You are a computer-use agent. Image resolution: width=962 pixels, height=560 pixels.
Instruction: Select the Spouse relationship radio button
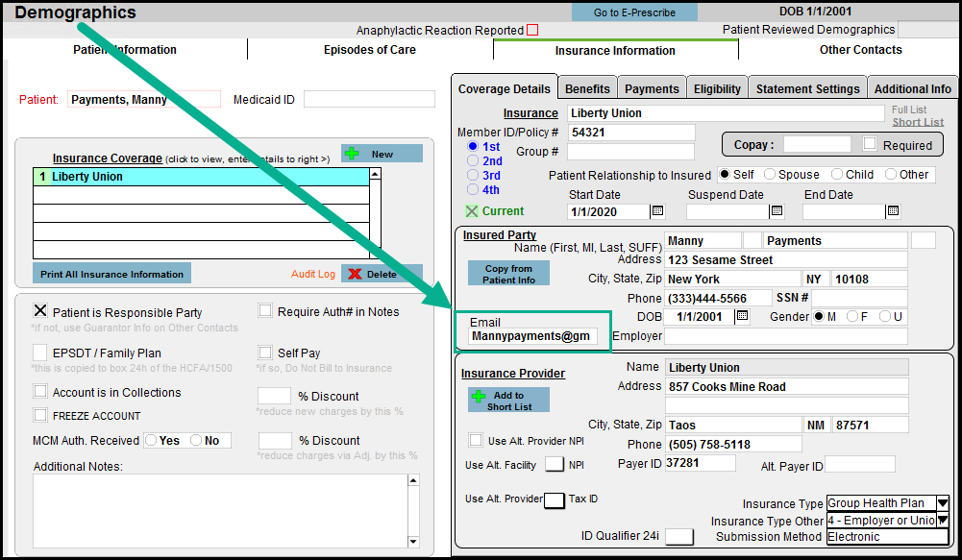coord(771,175)
